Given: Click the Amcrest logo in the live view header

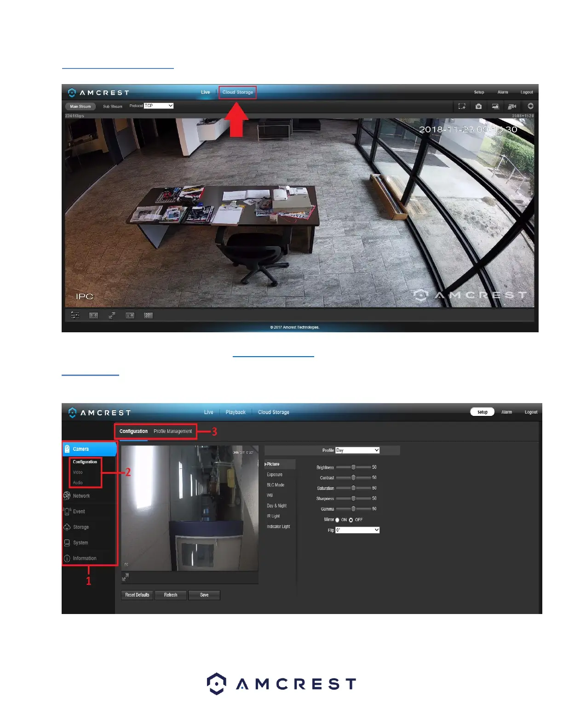Looking at the screenshot, I should click(x=98, y=92).
